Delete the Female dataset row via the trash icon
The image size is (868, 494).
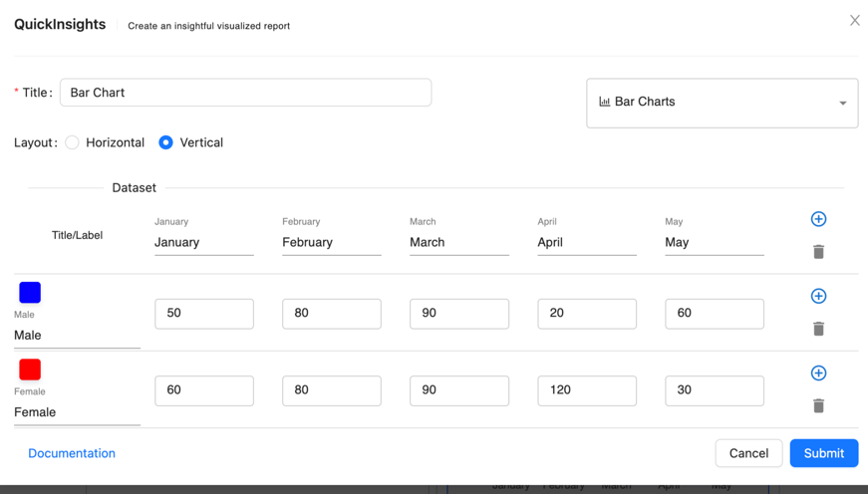[818, 405]
